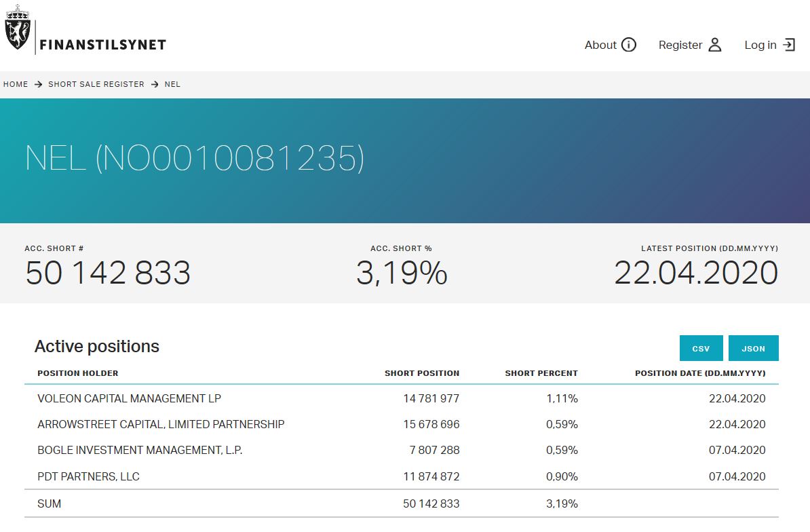Download active positions as JSON
810x532 pixels.
coord(753,348)
